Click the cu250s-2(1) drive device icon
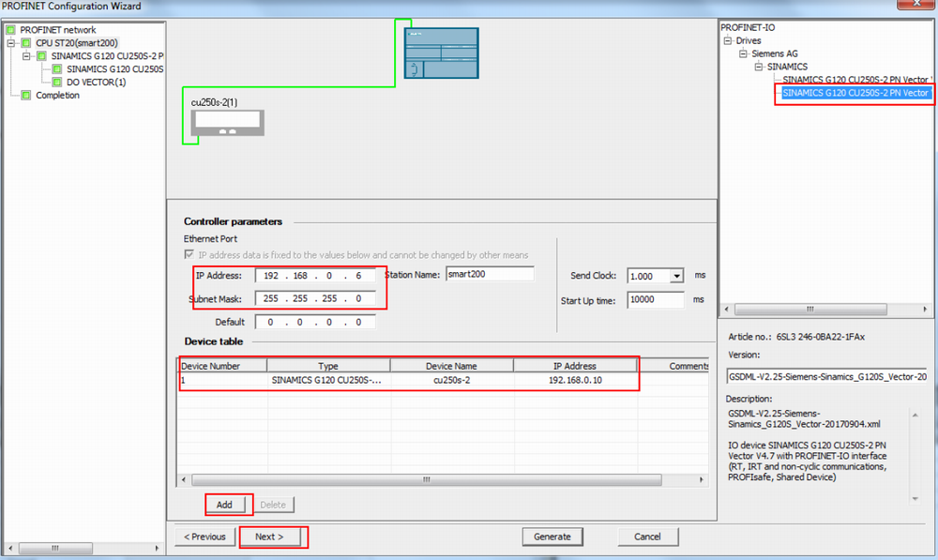Screen dimensions: 938x560 point(227,126)
